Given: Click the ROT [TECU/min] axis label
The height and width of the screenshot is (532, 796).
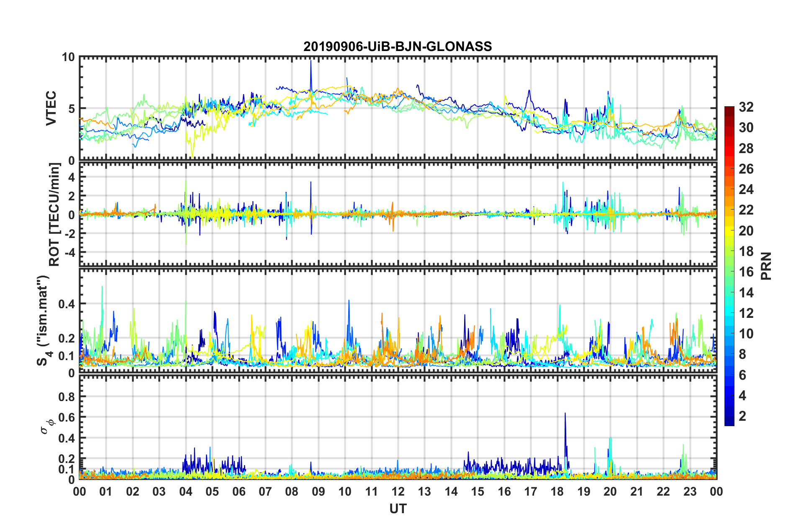Looking at the screenshot, I should tap(54, 215).
